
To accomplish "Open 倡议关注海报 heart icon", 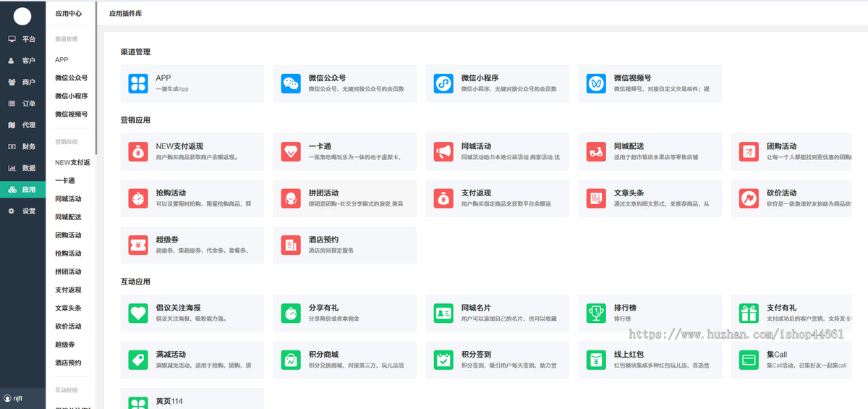I will pyautogui.click(x=138, y=313).
